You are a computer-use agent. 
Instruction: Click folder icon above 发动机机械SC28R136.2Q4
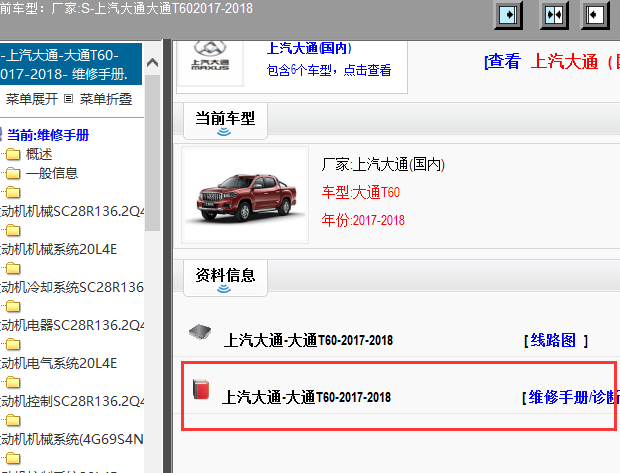13,192
